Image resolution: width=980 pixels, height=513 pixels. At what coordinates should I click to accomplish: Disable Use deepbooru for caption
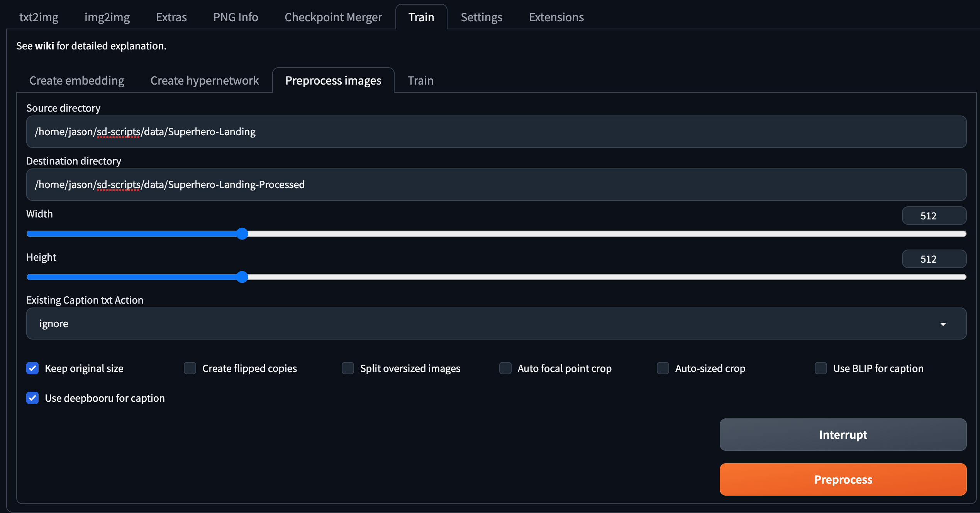point(32,398)
